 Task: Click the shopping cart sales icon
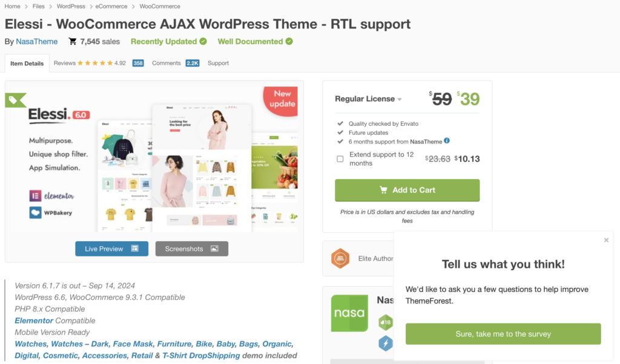tap(73, 41)
